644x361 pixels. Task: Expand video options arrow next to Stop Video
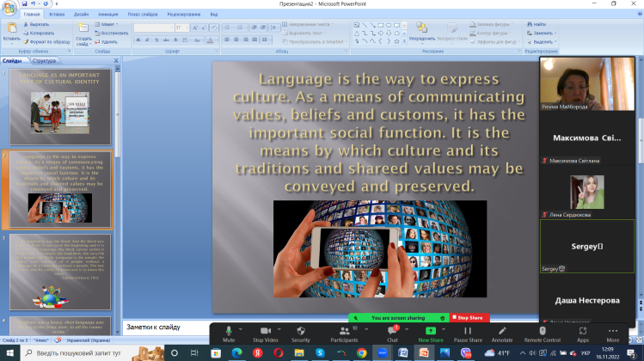pyautogui.click(x=279, y=329)
